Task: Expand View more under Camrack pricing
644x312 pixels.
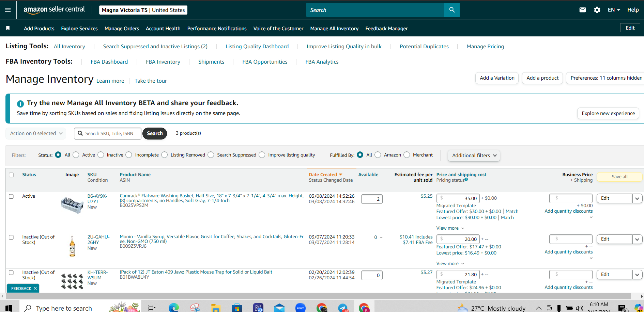Action: [x=450, y=228]
